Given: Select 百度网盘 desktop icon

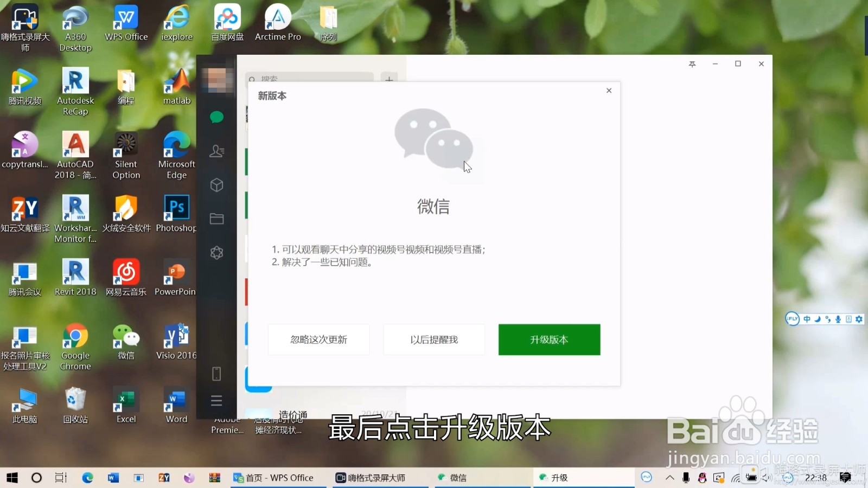Looking at the screenshot, I should coord(227,23).
